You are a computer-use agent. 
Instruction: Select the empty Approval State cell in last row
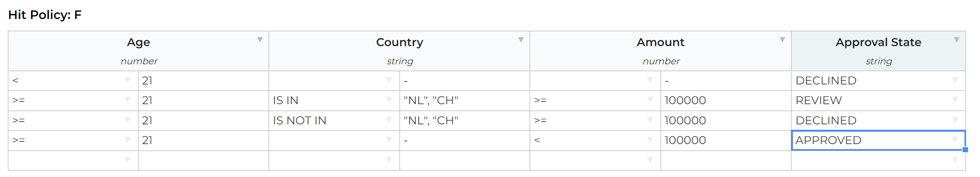point(878,160)
